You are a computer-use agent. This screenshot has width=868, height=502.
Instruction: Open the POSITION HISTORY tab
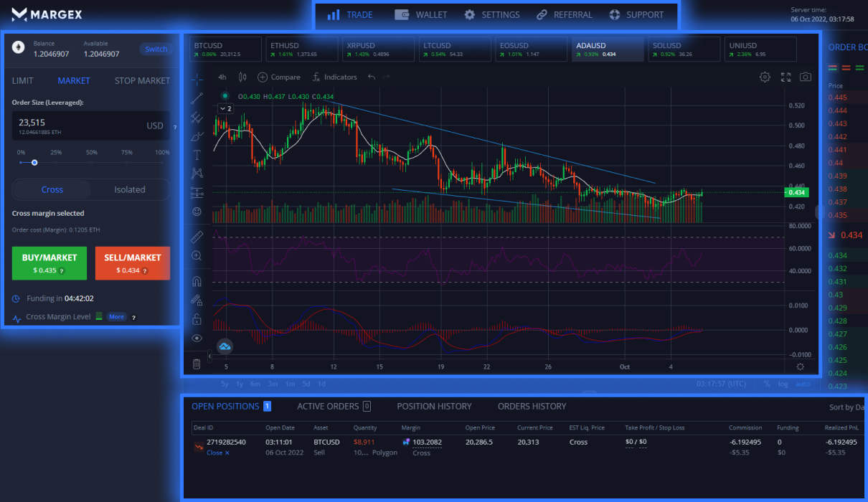click(x=434, y=407)
